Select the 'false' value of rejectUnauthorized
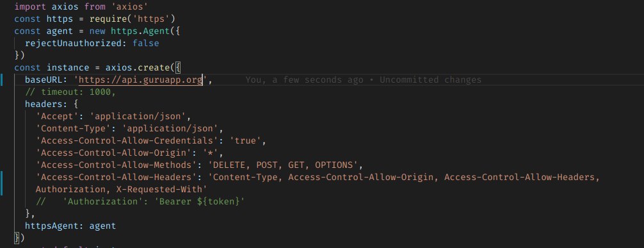The height and width of the screenshot is (248, 644). click(145, 43)
